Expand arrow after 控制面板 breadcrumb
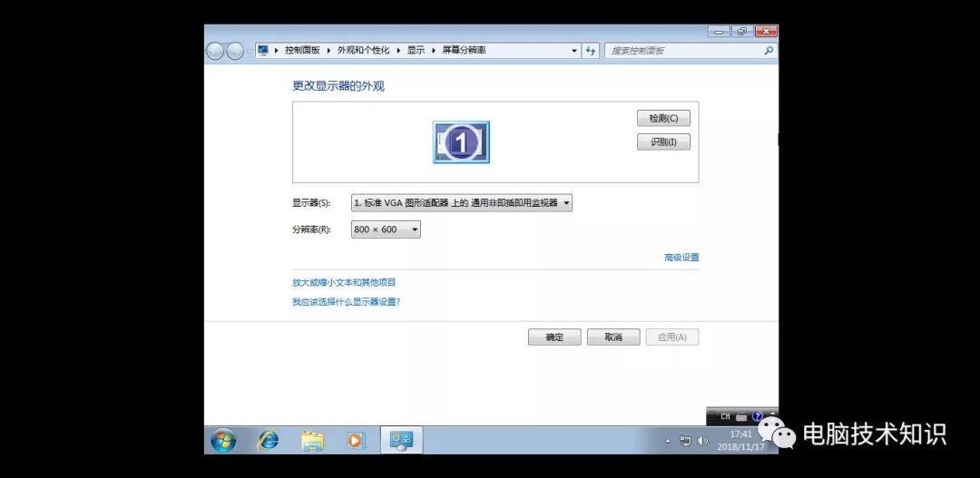This screenshot has height=478, width=980. click(x=329, y=51)
